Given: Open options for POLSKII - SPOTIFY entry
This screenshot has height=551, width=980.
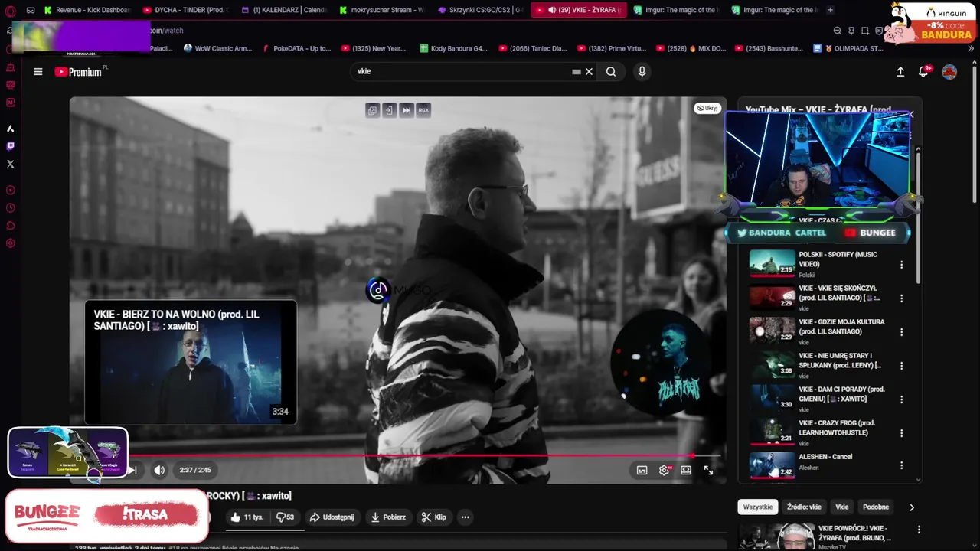Looking at the screenshot, I should pyautogui.click(x=901, y=265).
